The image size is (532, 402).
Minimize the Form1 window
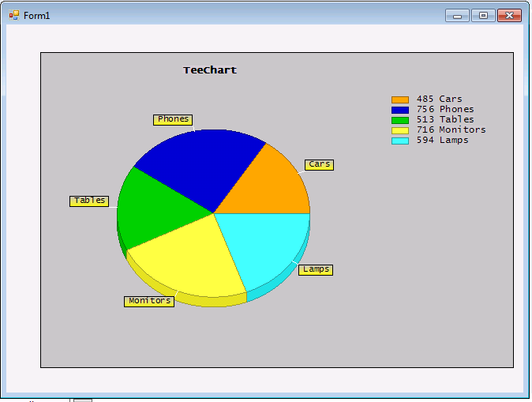click(x=457, y=16)
